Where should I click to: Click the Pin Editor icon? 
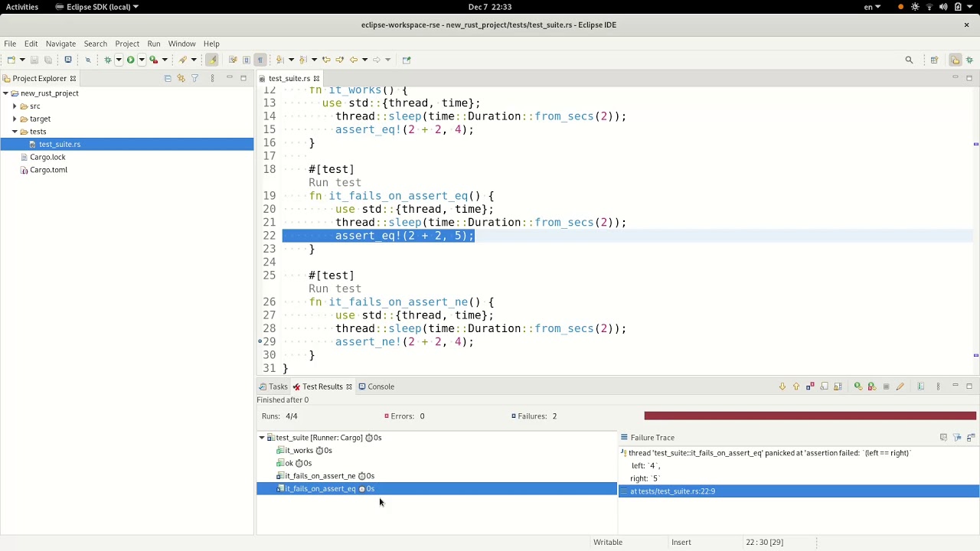[407, 60]
